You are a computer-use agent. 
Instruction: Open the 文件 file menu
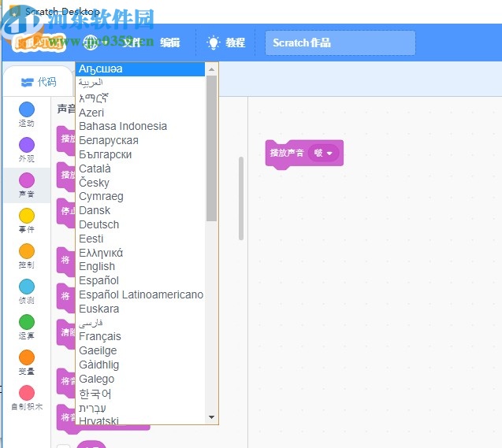[x=132, y=43]
